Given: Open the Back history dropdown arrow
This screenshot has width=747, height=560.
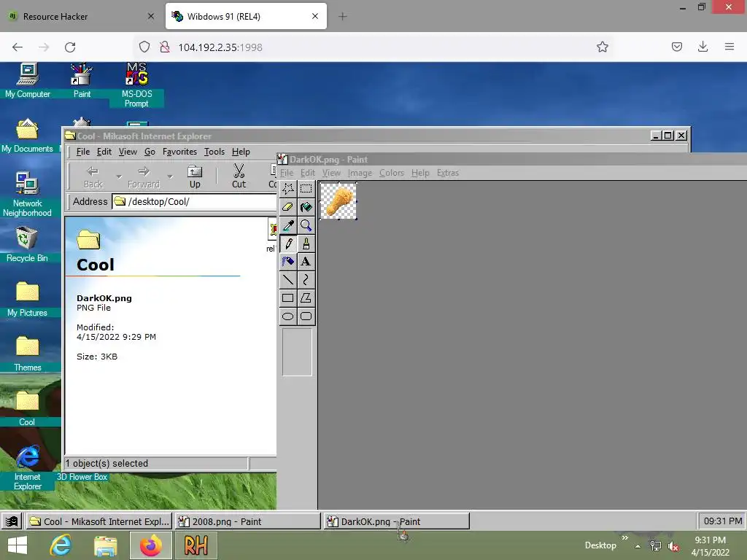Looking at the screenshot, I should tap(119, 176).
